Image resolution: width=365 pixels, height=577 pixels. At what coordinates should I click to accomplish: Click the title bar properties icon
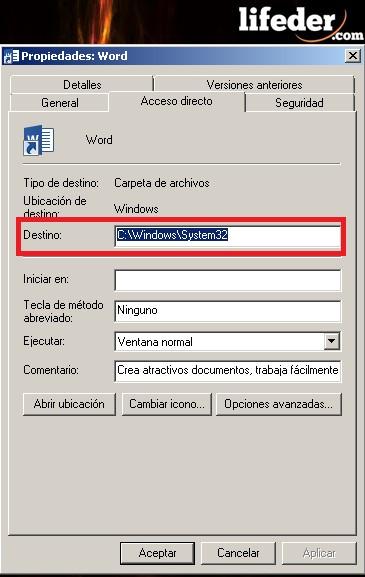(11, 56)
